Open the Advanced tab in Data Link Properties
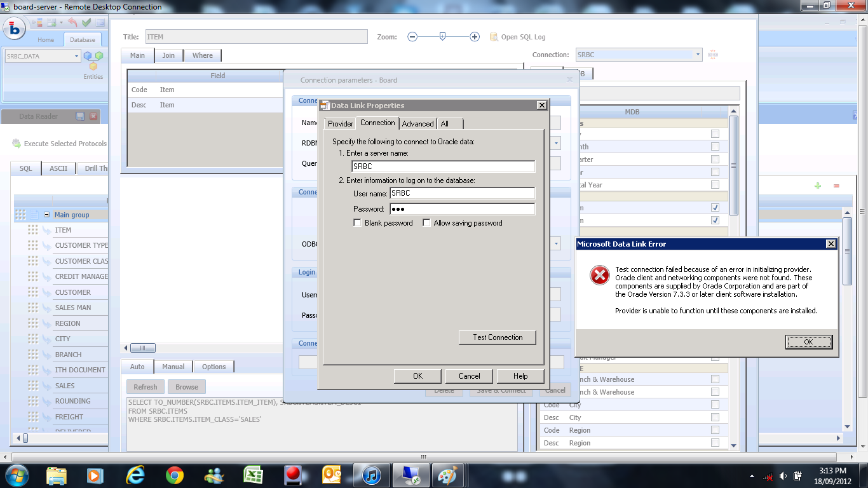This screenshot has width=868, height=488. [x=417, y=124]
